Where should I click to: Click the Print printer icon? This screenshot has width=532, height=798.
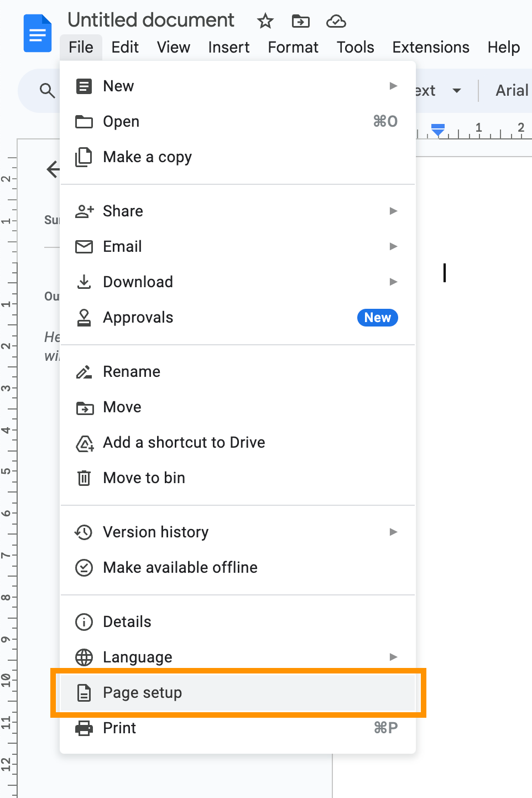tap(84, 728)
